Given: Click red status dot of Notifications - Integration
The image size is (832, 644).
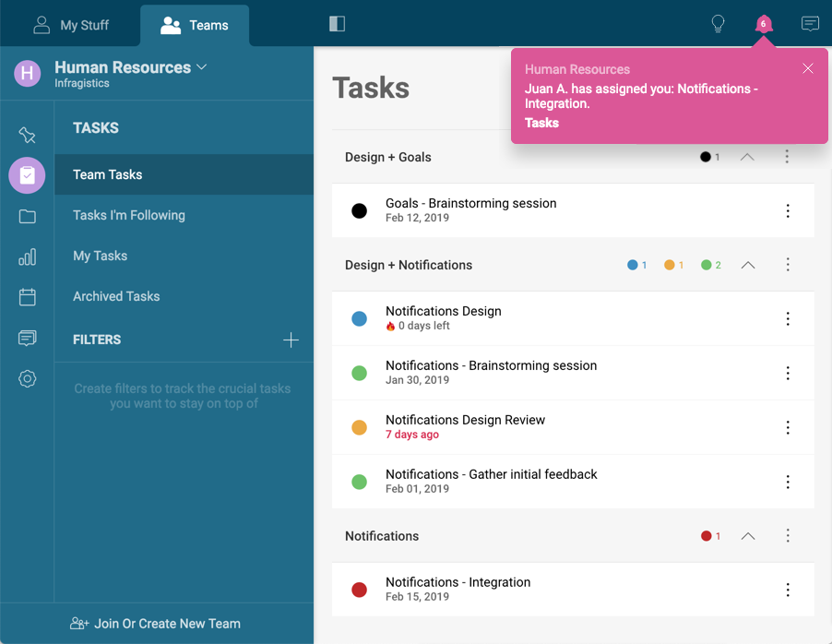Looking at the screenshot, I should (360, 590).
